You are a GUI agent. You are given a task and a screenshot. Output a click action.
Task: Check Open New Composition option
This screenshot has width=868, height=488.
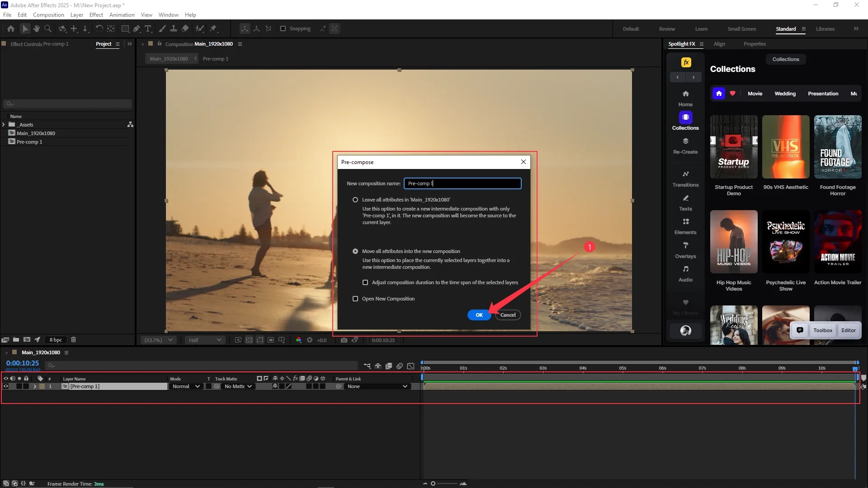[355, 299]
